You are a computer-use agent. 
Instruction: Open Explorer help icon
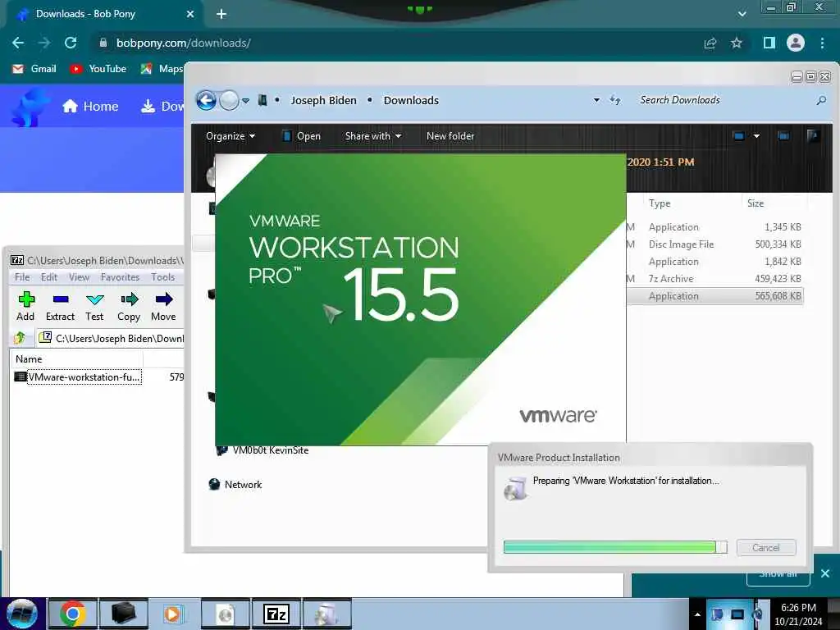[x=813, y=136]
